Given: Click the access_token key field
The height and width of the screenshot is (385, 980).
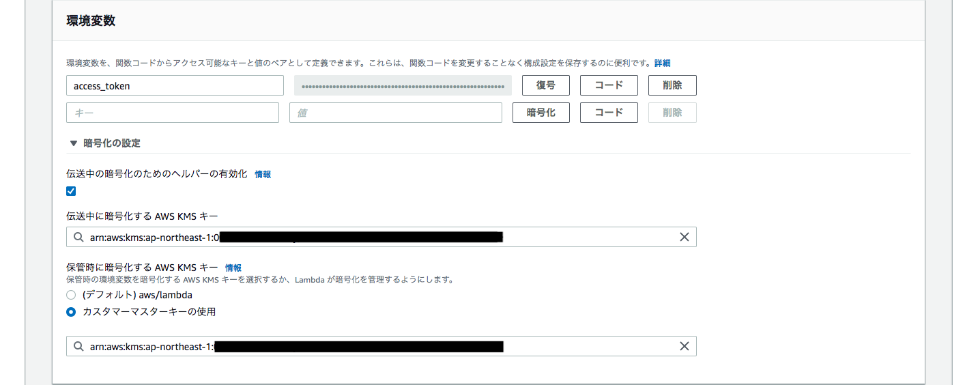Looking at the screenshot, I should pos(175,85).
